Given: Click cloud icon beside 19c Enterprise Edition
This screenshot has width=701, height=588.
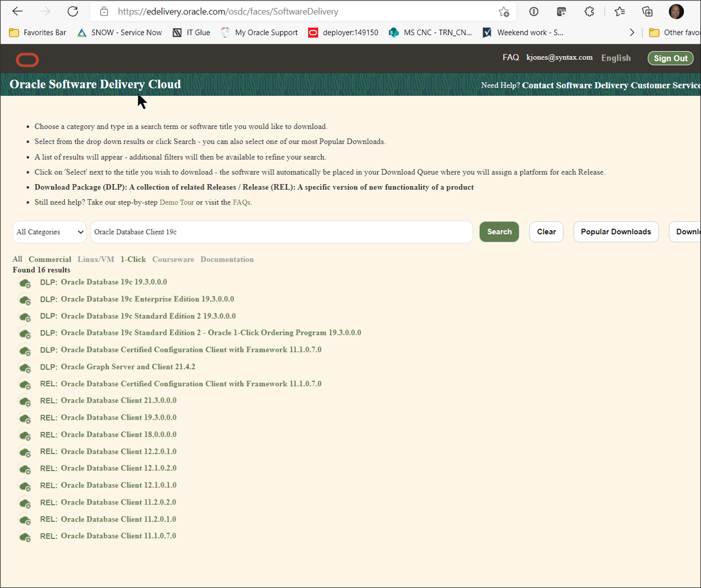Looking at the screenshot, I should click(x=25, y=300).
